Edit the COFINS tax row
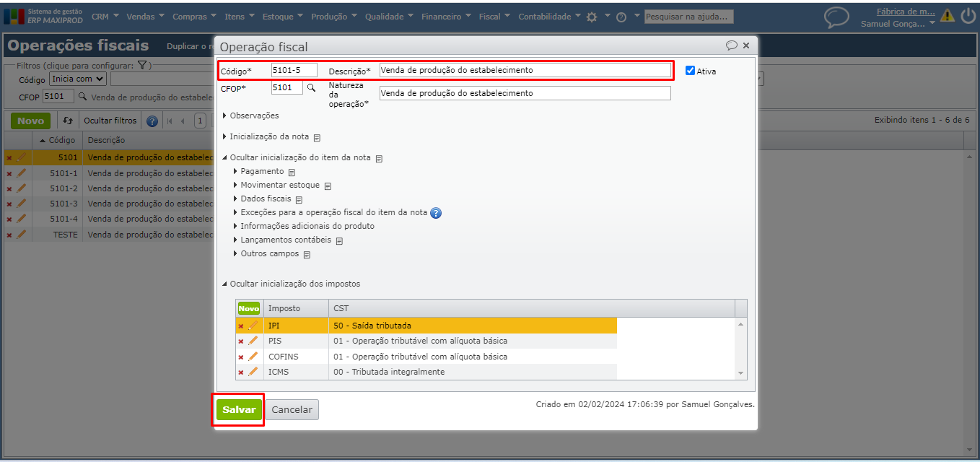Screen dimensions: 980x462 pyautogui.click(x=253, y=357)
